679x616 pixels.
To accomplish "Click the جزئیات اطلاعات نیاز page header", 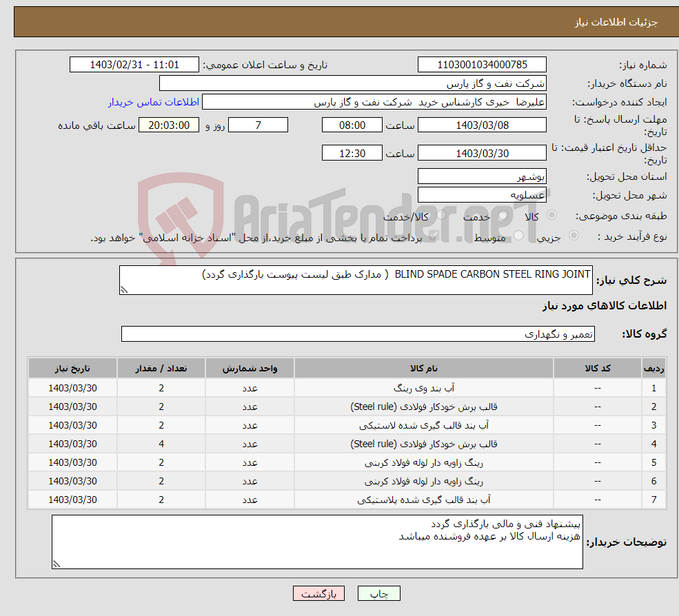I will [x=616, y=22].
